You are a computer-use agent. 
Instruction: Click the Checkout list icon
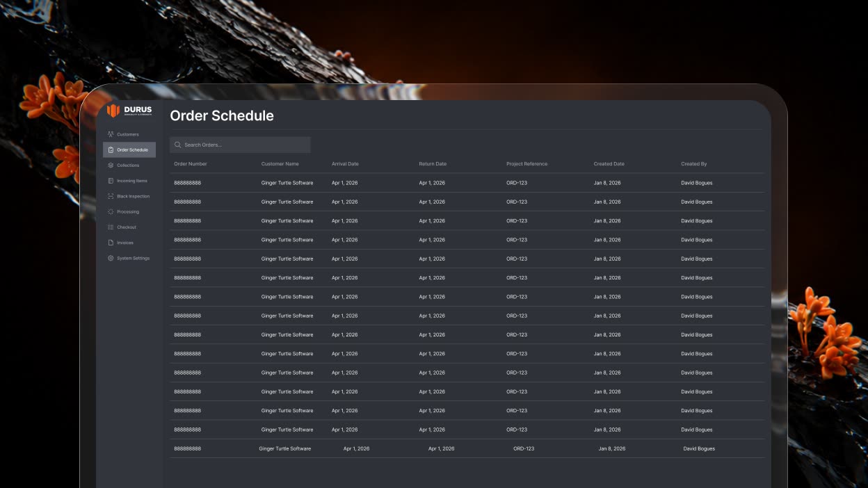(111, 227)
